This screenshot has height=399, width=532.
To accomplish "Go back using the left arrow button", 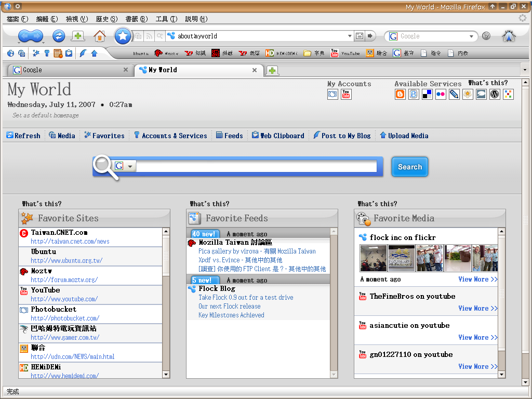I will tap(24, 36).
